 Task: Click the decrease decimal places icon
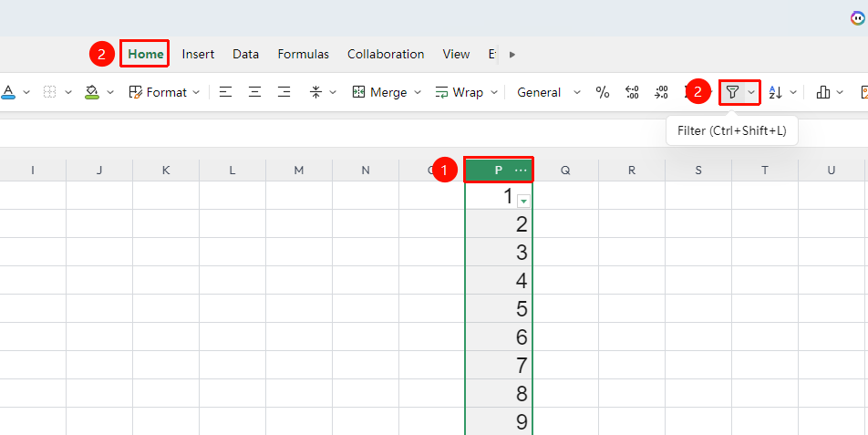point(632,92)
